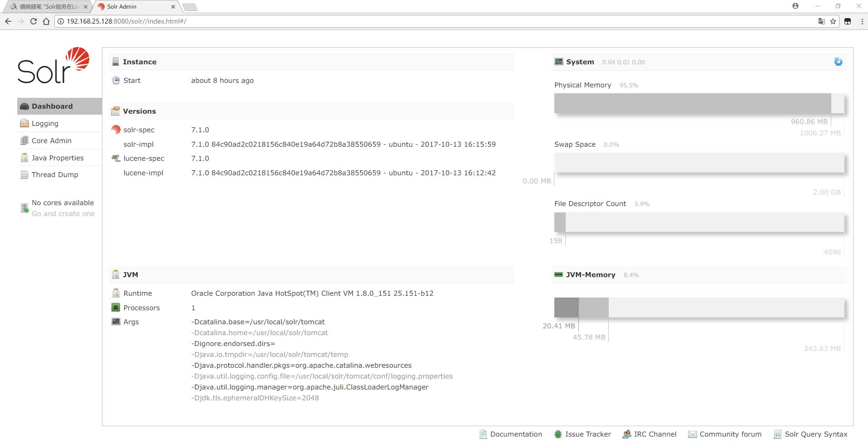Reload the current page
The width and height of the screenshot is (868, 442).
(34, 21)
